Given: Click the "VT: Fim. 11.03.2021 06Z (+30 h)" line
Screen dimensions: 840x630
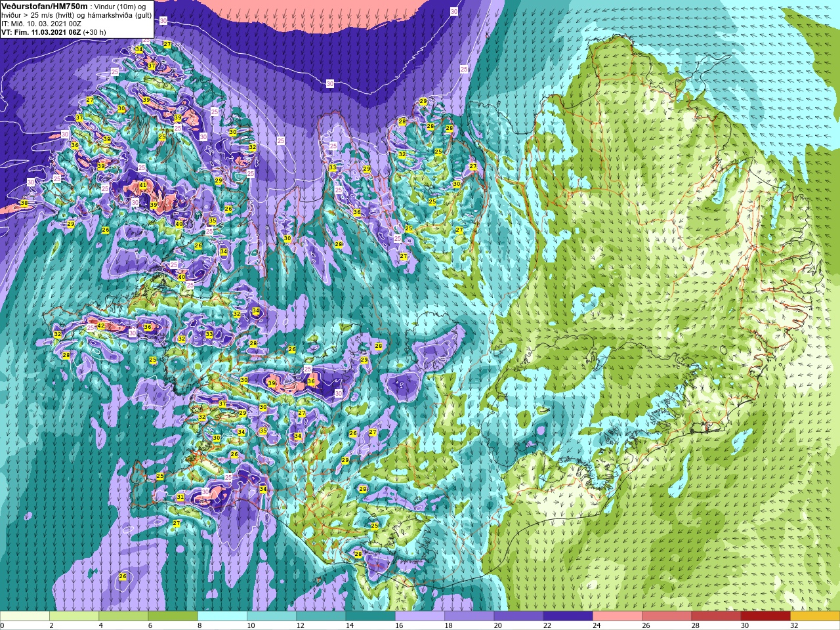Looking at the screenshot, I should (x=54, y=31).
